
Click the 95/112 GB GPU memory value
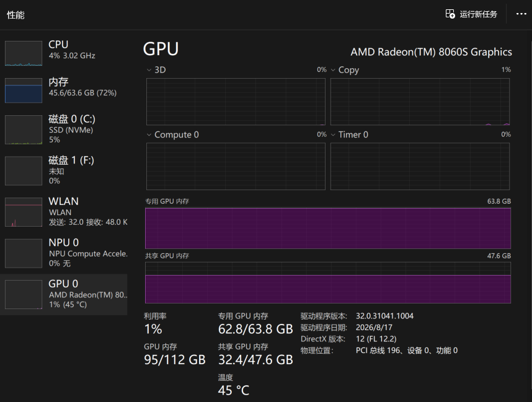175,360
